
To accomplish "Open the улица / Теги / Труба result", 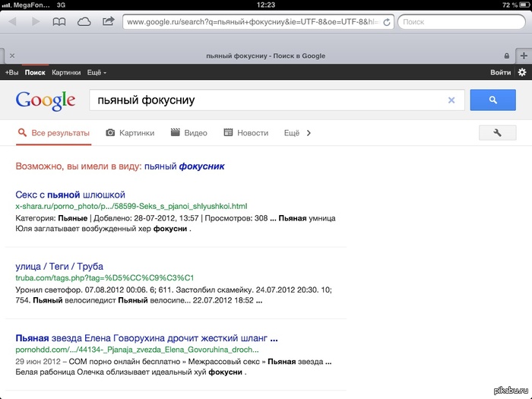I will (59, 266).
